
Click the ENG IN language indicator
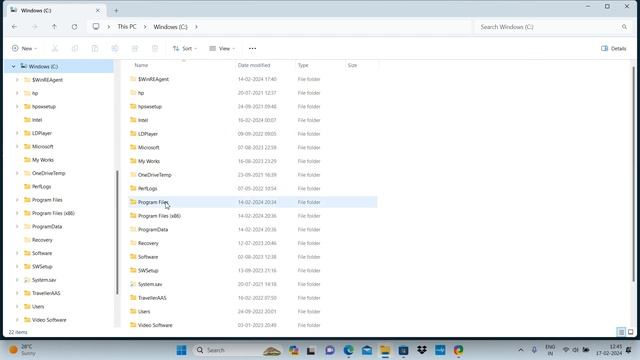[550, 350]
